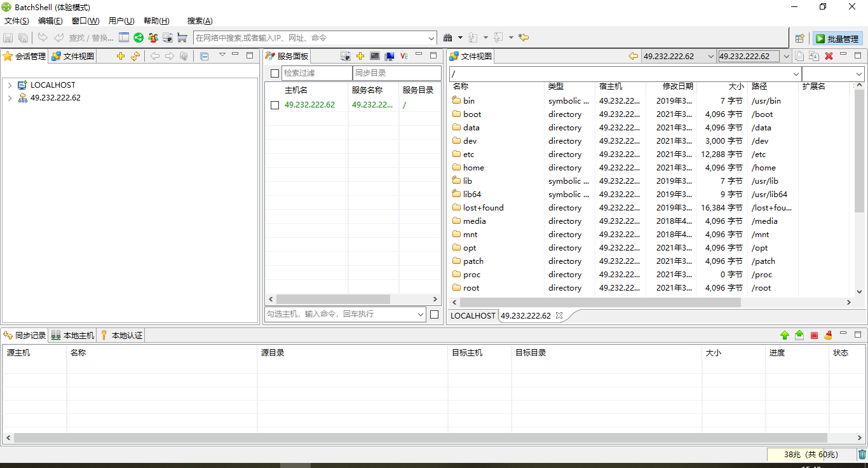
Task: Click green up arrow in 同步记录 toolbar
Action: click(x=785, y=335)
